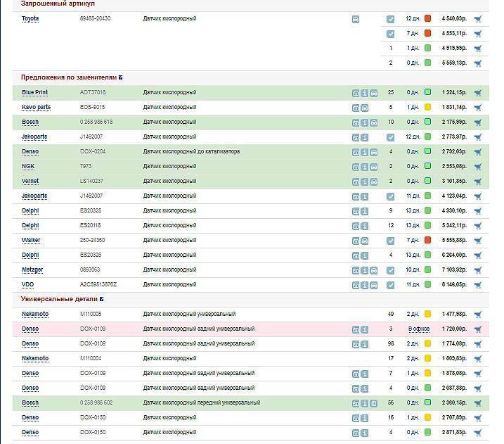The height and width of the screenshot is (444, 504).
Task: Click info icon for Vernet LS140237
Action: point(365,182)
